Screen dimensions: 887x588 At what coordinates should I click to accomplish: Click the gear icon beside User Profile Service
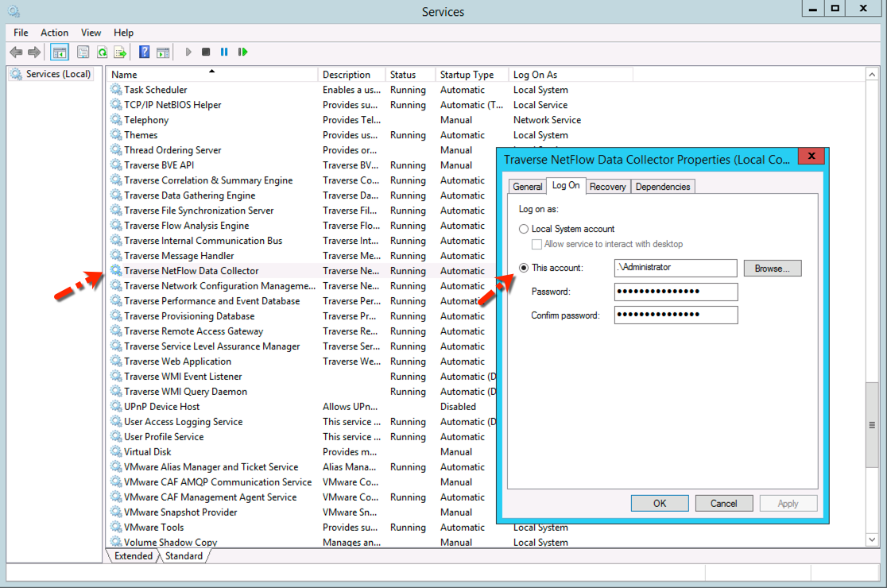116,436
